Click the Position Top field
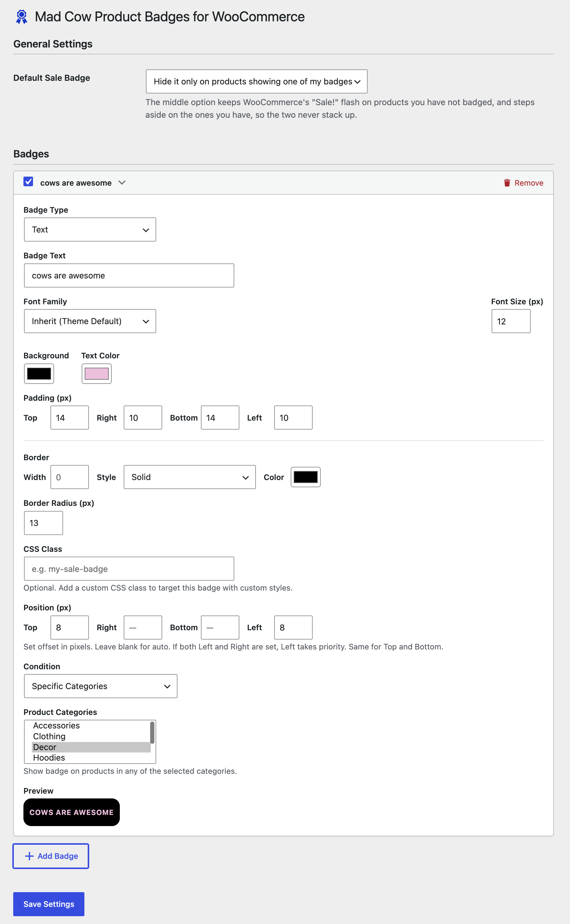Viewport: 570px width, 924px height. 70,627
